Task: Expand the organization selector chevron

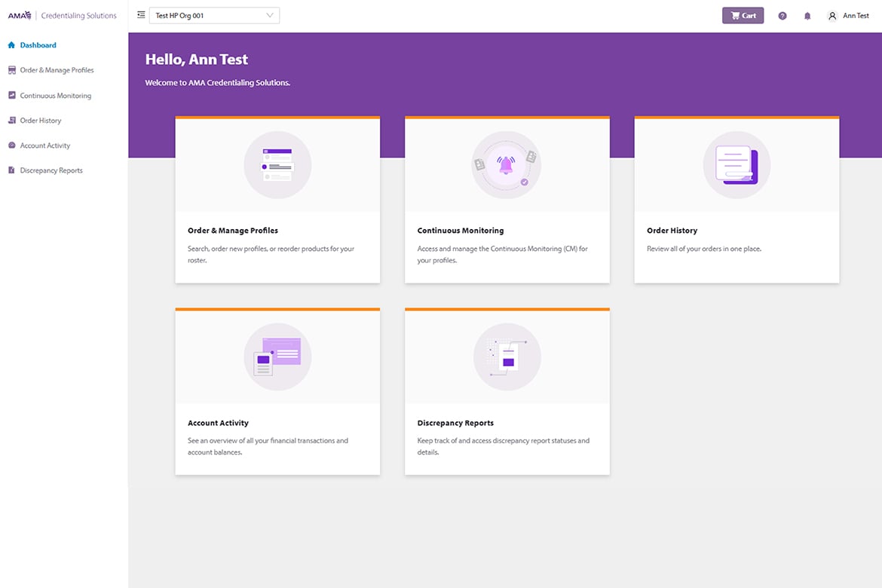Action: point(269,15)
